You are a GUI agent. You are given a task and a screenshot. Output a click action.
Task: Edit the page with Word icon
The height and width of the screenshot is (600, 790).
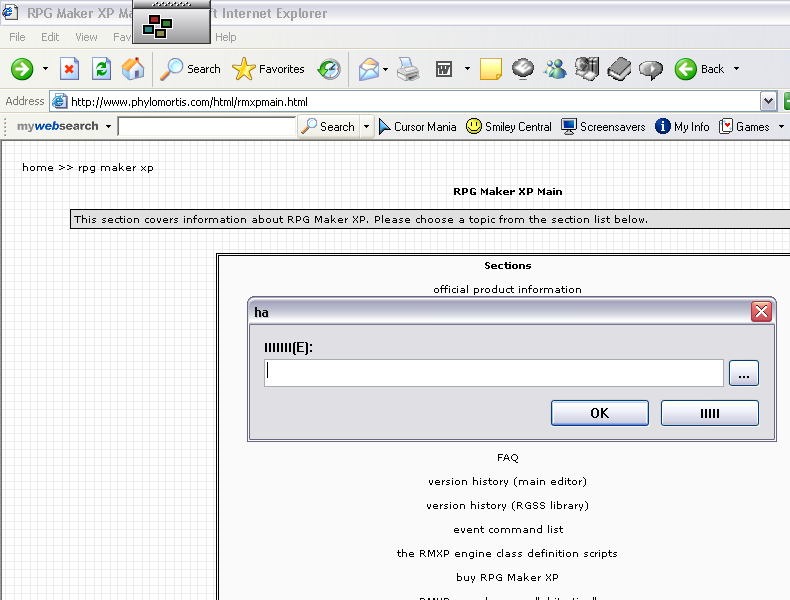point(444,69)
